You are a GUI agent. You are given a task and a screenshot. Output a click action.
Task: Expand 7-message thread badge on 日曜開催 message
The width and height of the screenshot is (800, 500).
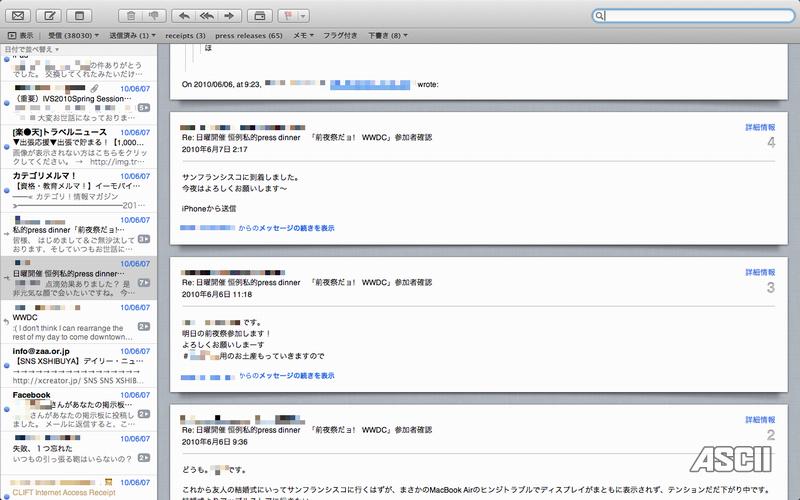pyautogui.click(x=144, y=283)
